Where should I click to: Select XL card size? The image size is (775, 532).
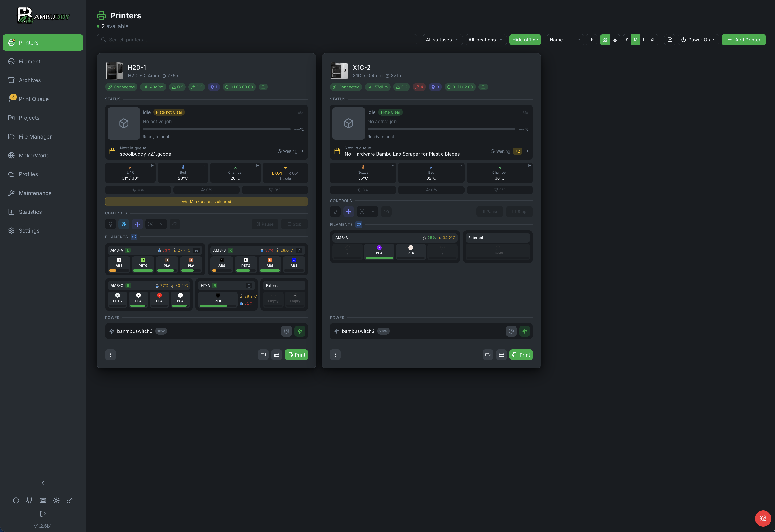point(653,40)
